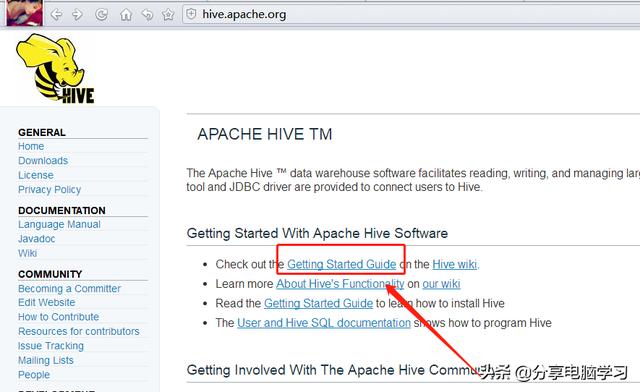Open User and Hive SQL documentation link
Screen dimensions: 640x392
pyautogui.click(x=324, y=323)
